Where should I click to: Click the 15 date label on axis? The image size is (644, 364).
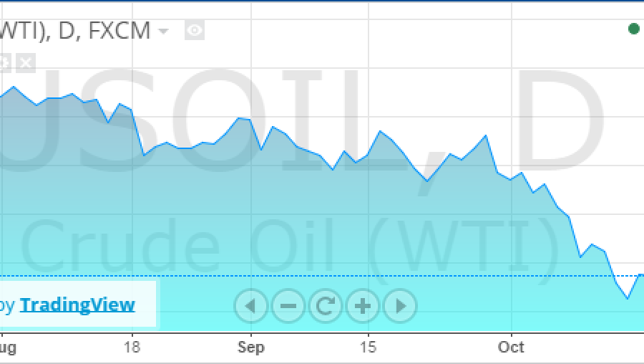[368, 347]
